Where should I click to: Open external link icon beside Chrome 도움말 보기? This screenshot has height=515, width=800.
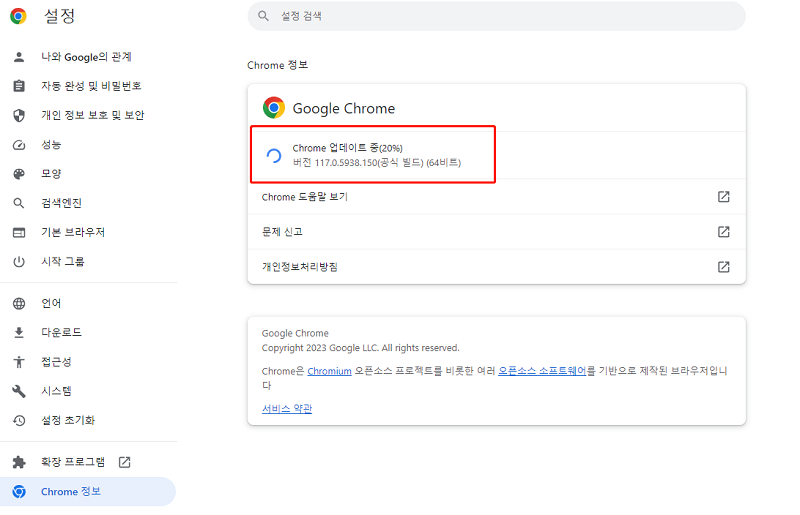click(724, 197)
